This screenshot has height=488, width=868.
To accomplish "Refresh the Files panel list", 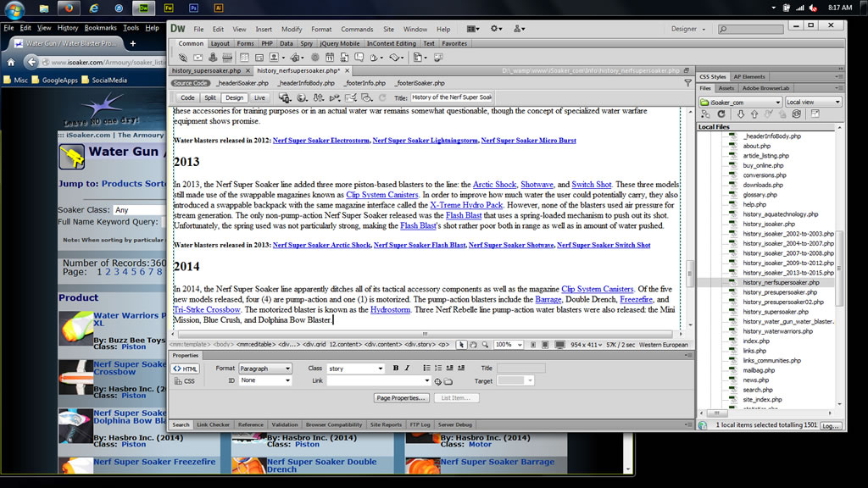I will coord(721,114).
